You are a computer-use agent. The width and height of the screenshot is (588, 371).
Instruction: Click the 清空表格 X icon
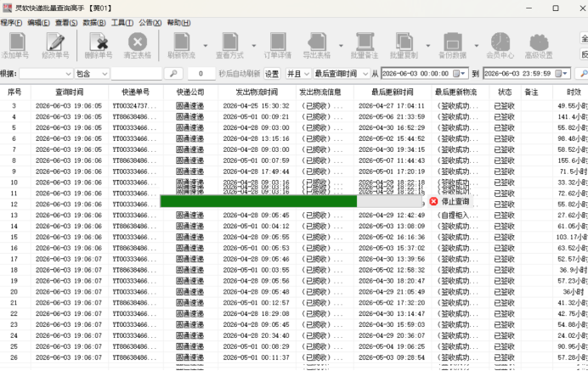[138, 42]
